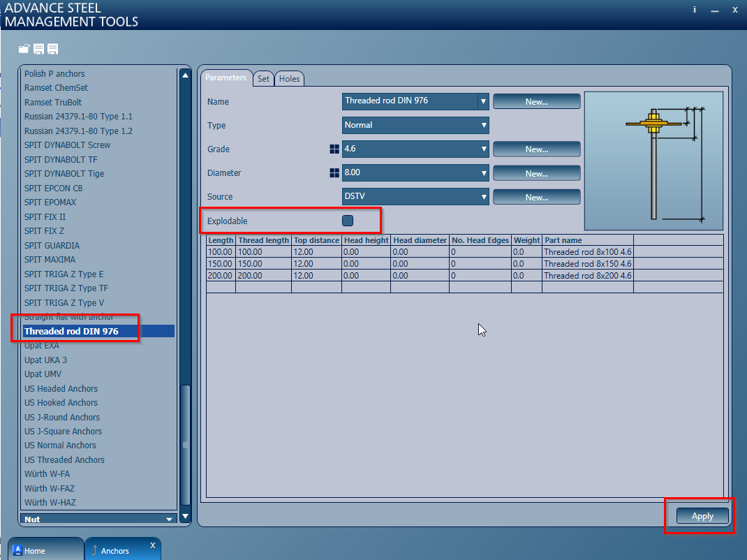Click the first save disk icon

(x=38, y=49)
